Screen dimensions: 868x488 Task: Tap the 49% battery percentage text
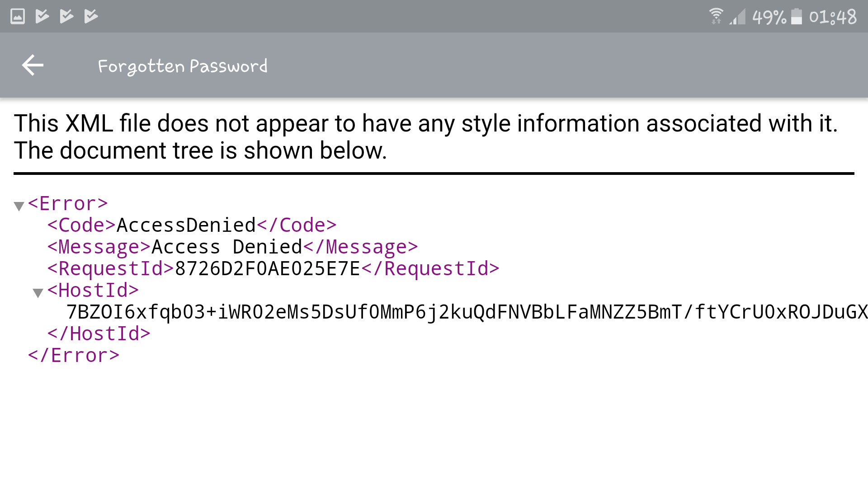point(769,17)
